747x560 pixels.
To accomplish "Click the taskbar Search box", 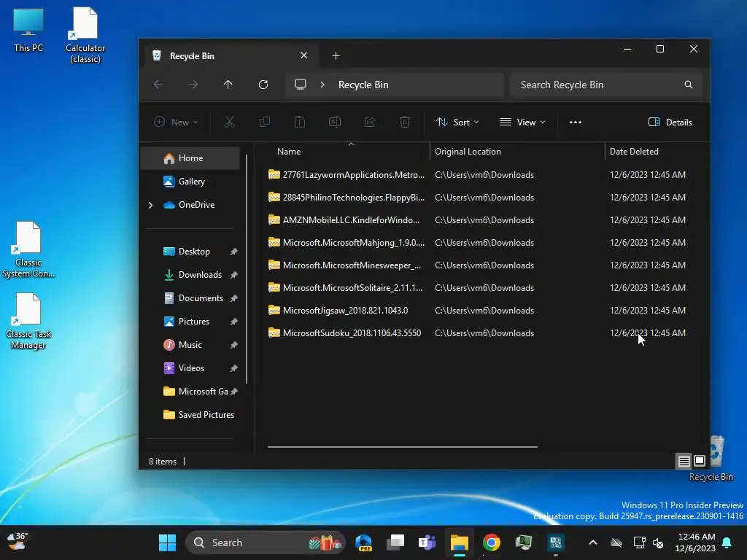I will pos(266,542).
